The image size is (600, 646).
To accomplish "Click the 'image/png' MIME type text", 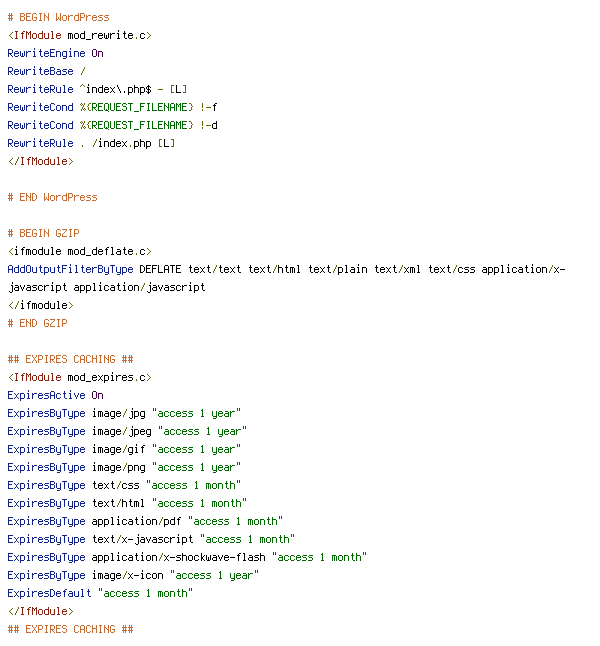I will [119, 468].
